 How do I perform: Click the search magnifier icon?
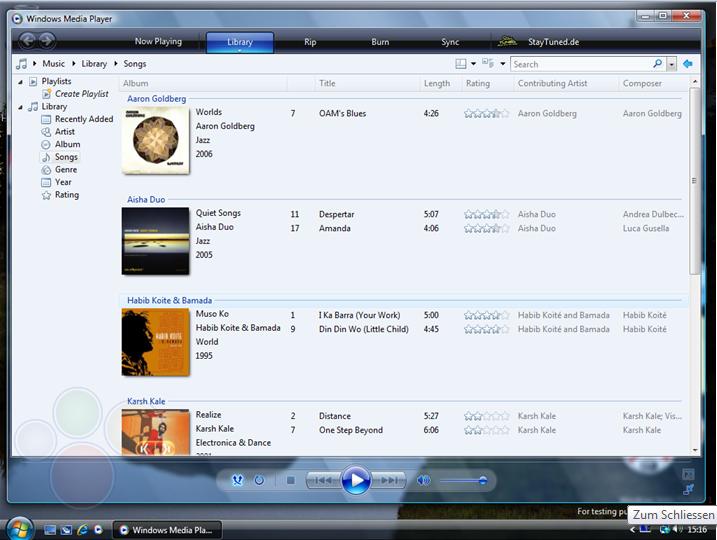tap(657, 64)
